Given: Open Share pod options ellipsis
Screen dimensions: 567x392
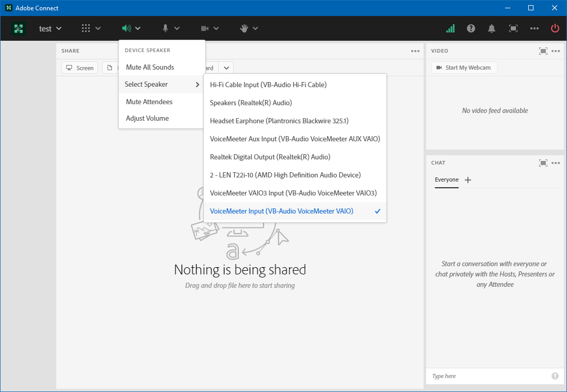Looking at the screenshot, I should coord(415,51).
